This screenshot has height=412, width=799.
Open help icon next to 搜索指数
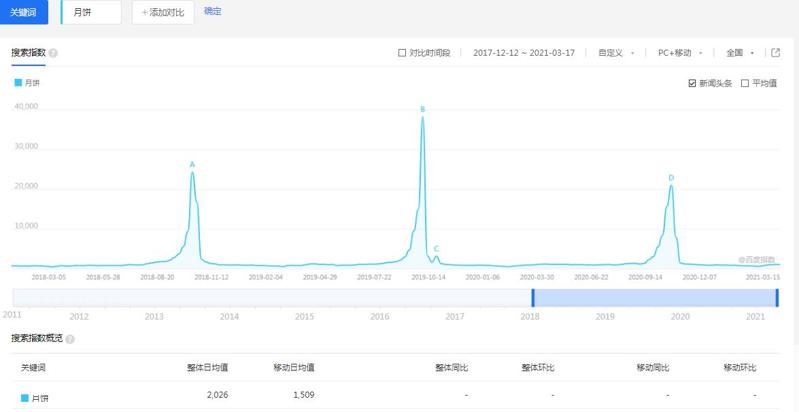point(53,53)
